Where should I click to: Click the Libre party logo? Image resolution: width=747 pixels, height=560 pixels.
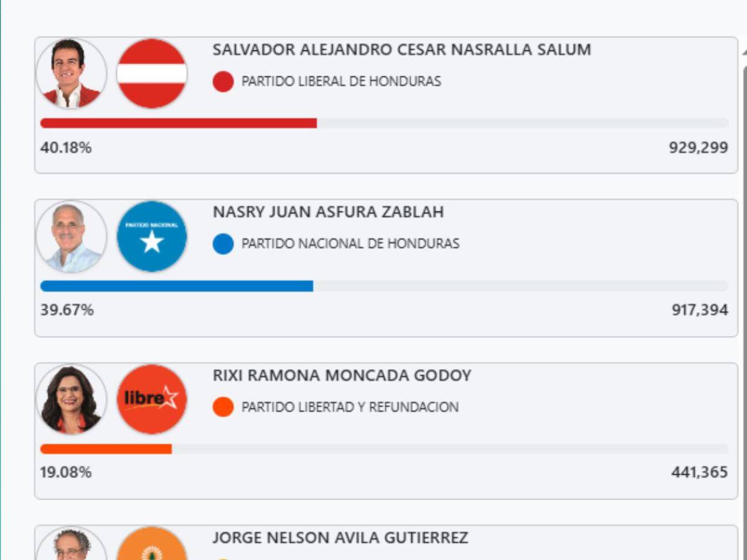[x=152, y=399]
